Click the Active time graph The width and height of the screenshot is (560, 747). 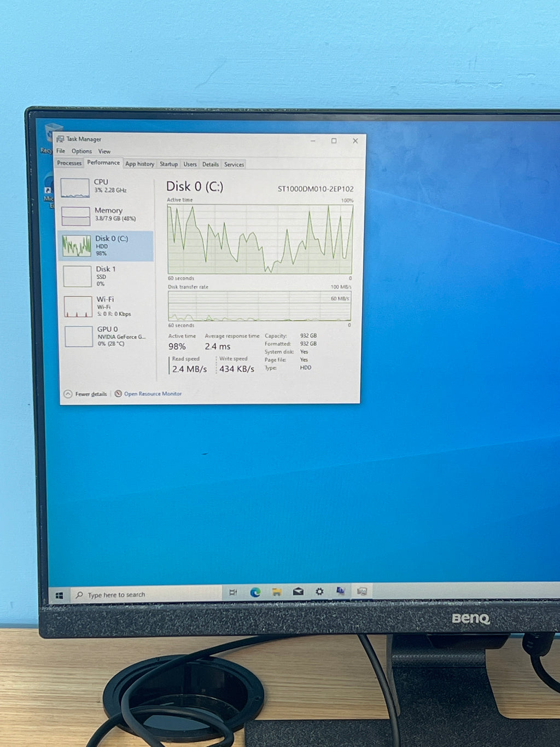(260, 239)
